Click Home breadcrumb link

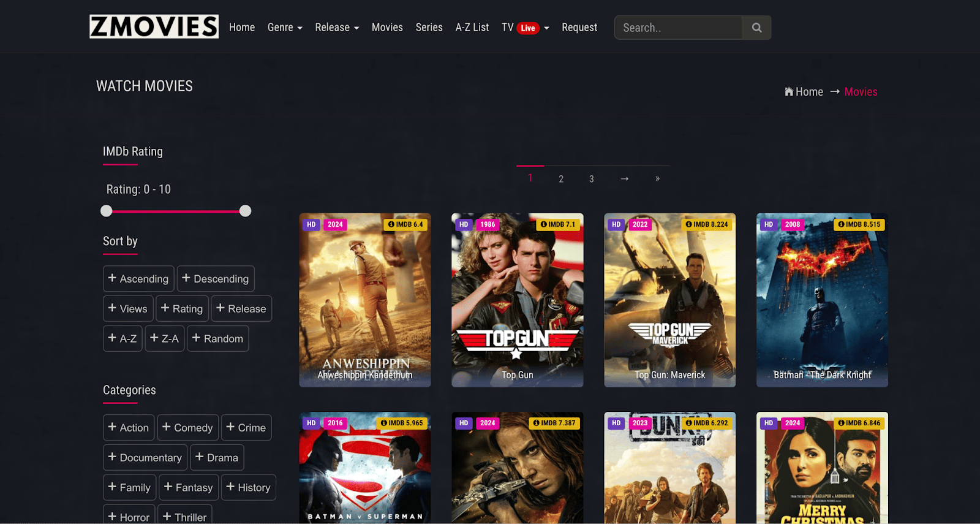(809, 92)
